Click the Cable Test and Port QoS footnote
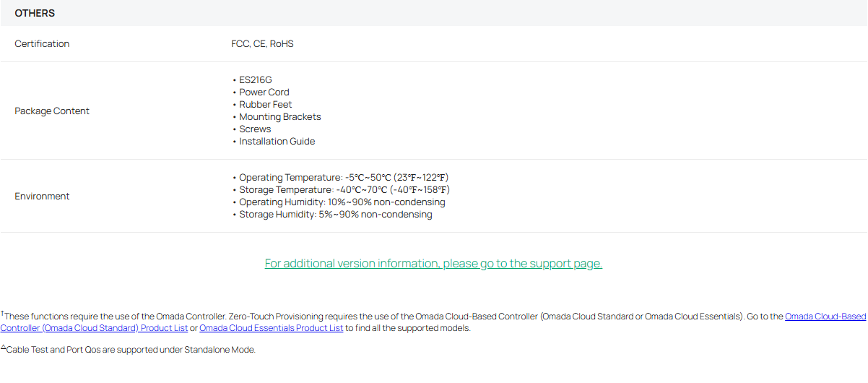This screenshot has height=383, width=868. [130, 350]
